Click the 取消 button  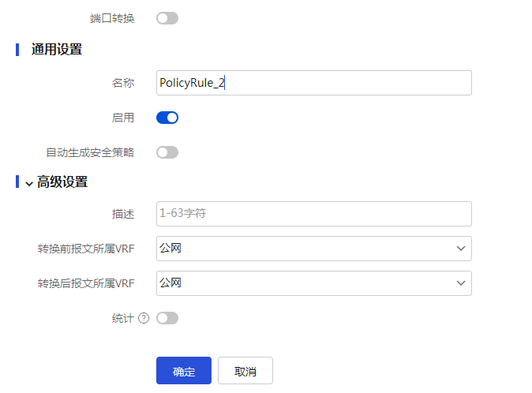click(x=245, y=371)
